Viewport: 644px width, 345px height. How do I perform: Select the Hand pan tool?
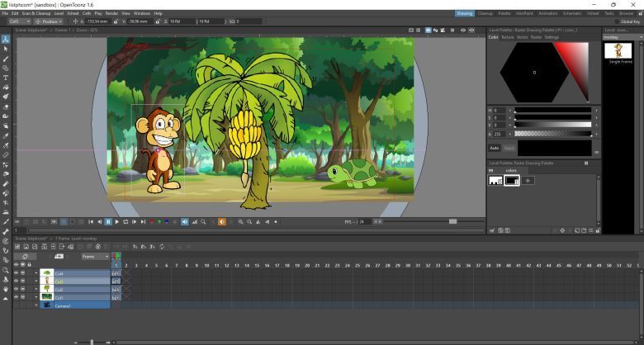click(6, 289)
